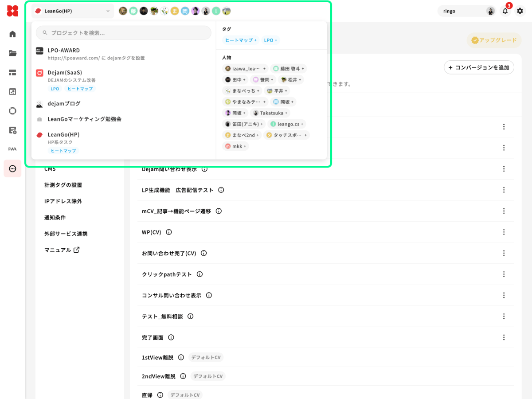The height and width of the screenshot is (399, 532).
Task: Open 外部サービス連携 settings
Action: tap(66, 234)
